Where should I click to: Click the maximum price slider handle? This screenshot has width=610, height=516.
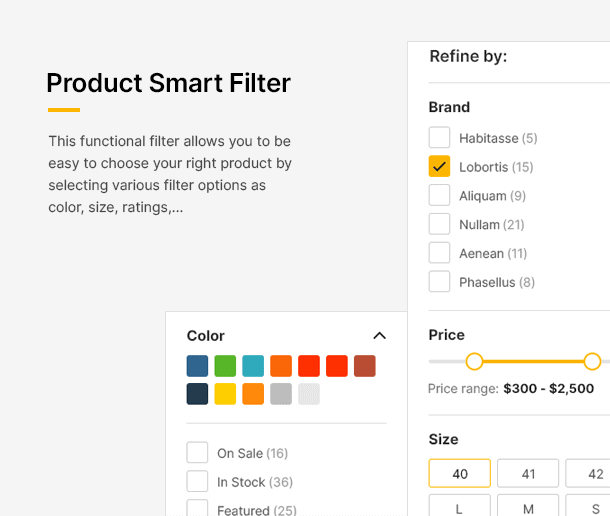pyautogui.click(x=592, y=361)
